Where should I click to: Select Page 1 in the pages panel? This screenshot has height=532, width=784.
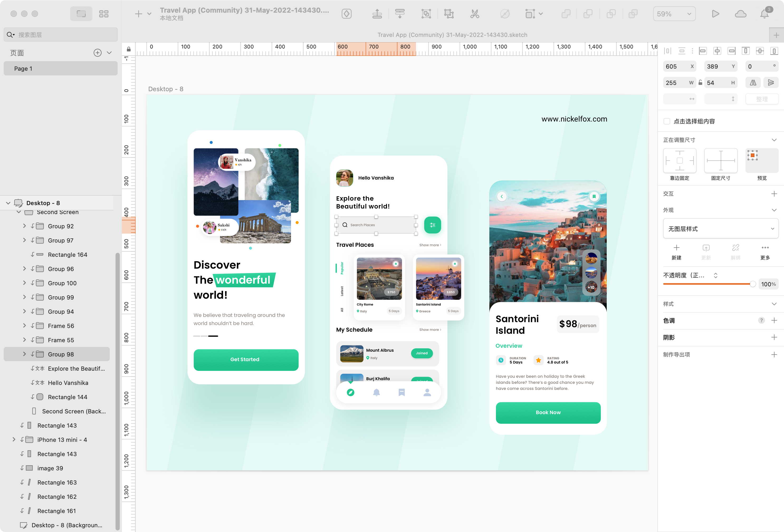click(60, 69)
